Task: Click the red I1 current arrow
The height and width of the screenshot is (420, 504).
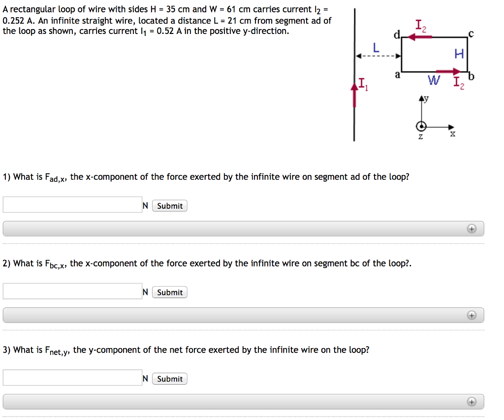Action: (x=353, y=95)
